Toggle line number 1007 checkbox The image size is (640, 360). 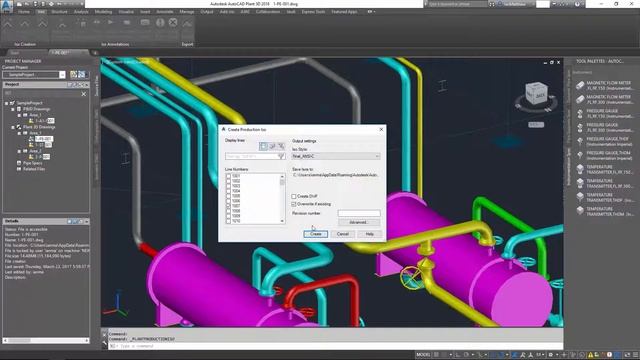pos(229,206)
